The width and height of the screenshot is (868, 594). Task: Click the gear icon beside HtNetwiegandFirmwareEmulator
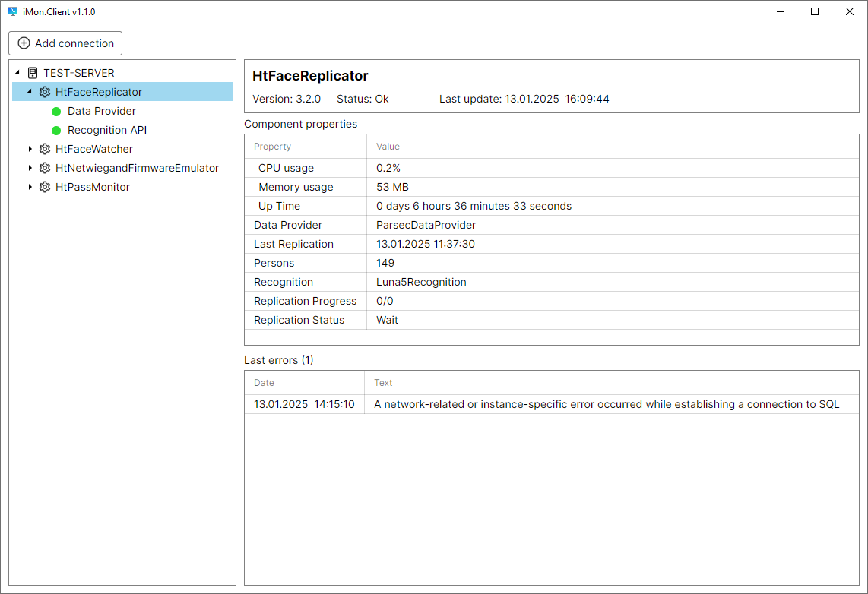click(x=45, y=168)
